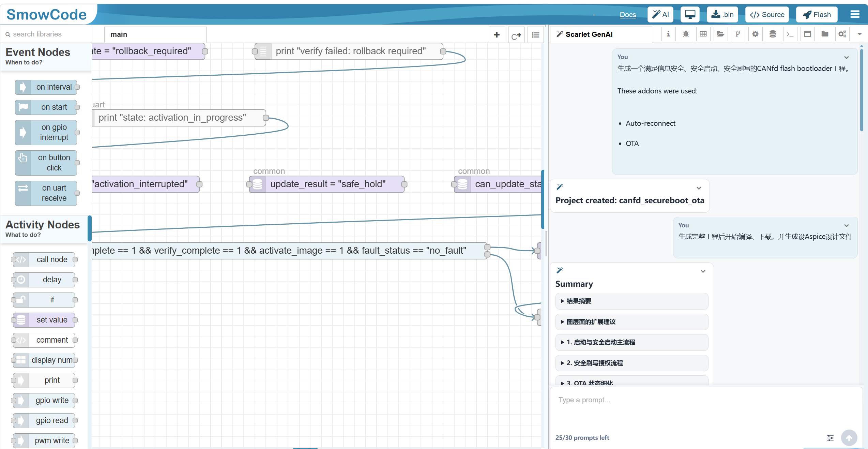Click the Flash button
Screen dimensions: 868x449
tap(817, 15)
